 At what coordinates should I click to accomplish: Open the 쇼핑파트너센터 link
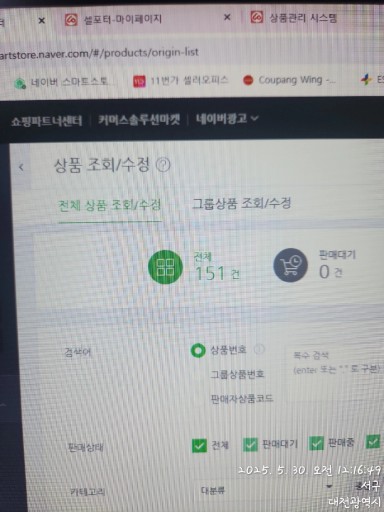point(46,121)
